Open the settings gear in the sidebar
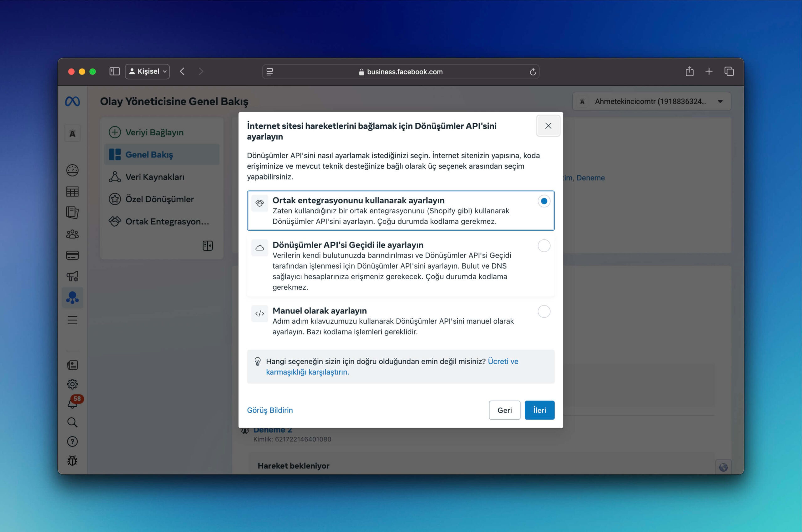Screen dimensions: 802x532 [72, 384]
